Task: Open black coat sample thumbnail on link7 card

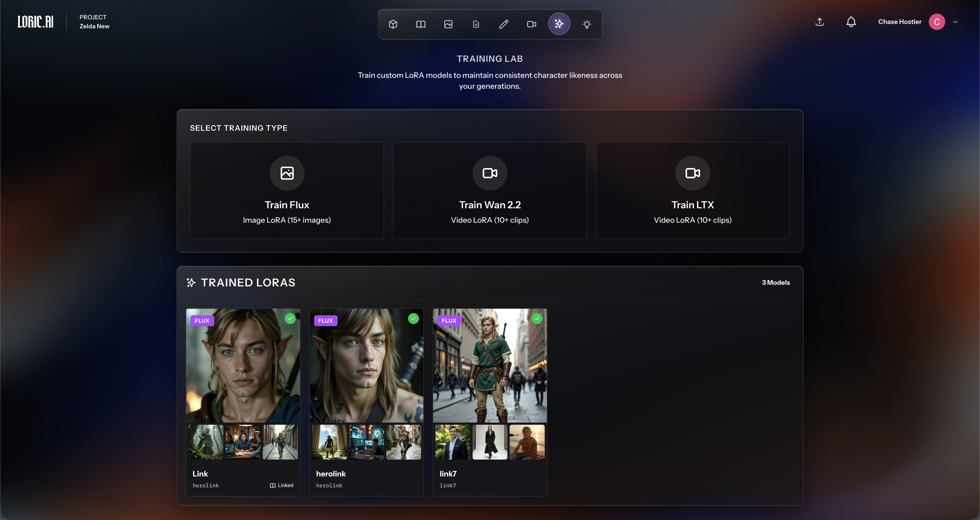Action: click(x=490, y=442)
